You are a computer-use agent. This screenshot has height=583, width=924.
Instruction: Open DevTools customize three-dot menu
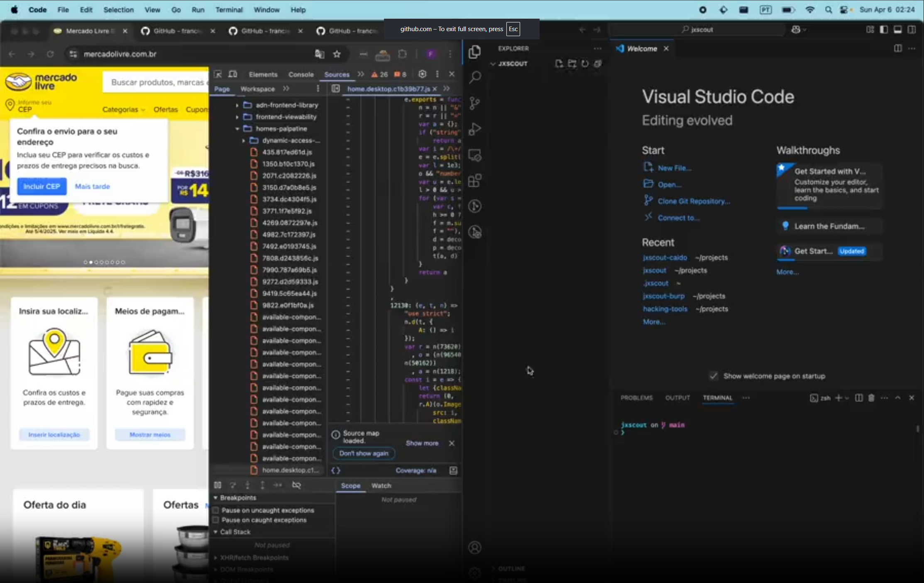(x=437, y=74)
